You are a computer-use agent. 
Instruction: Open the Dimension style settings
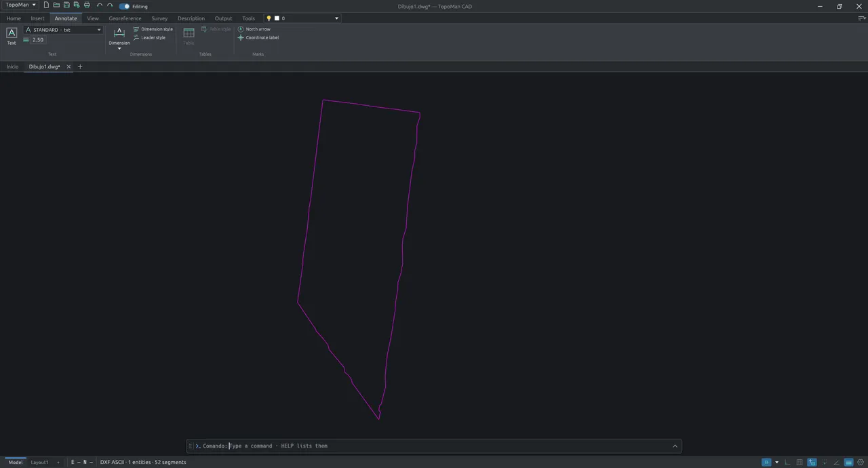(153, 29)
